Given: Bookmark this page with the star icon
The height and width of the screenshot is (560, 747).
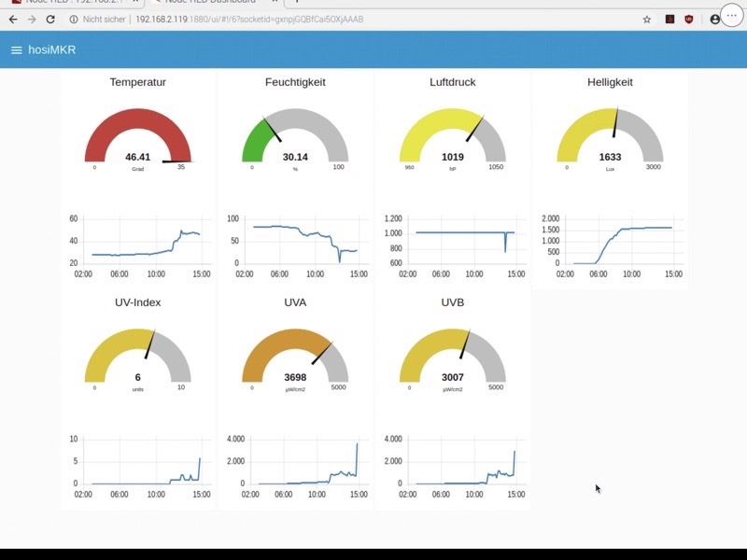Looking at the screenshot, I should [x=646, y=19].
